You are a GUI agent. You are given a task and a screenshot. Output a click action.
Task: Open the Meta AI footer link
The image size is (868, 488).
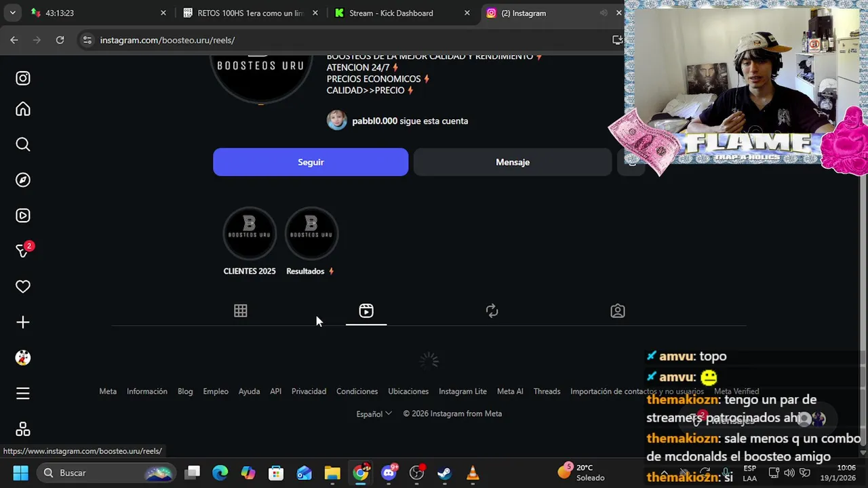(510, 391)
